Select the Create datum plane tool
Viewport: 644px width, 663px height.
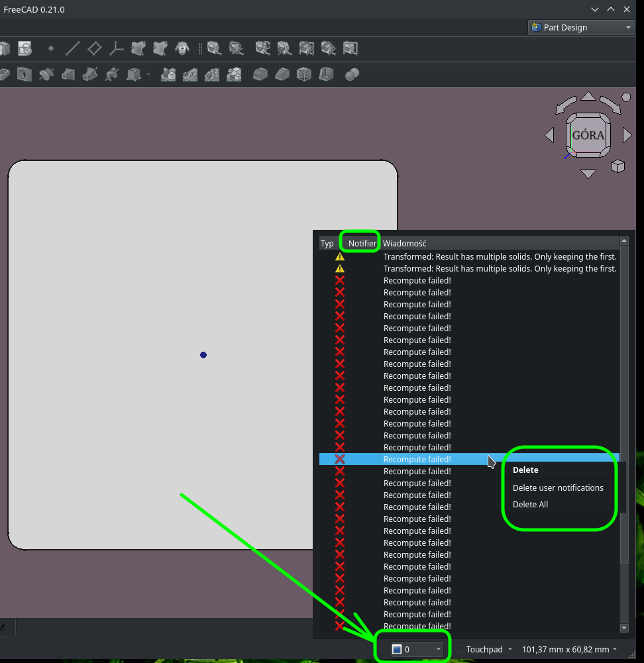click(x=95, y=48)
